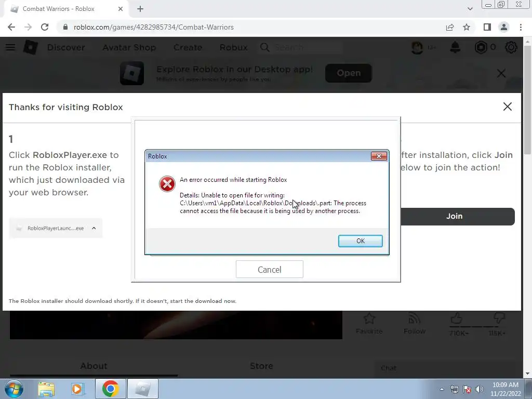
Task: Open the Roblox settings gear
Action: pyautogui.click(x=511, y=47)
